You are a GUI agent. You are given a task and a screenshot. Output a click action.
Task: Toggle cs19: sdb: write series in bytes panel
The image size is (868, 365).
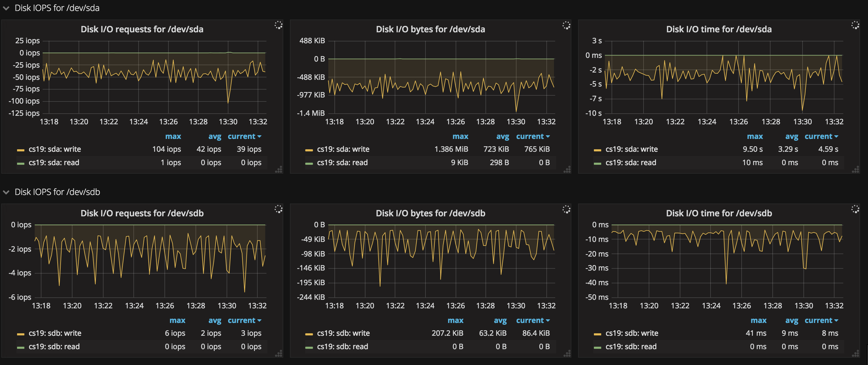(x=343, y=333)
